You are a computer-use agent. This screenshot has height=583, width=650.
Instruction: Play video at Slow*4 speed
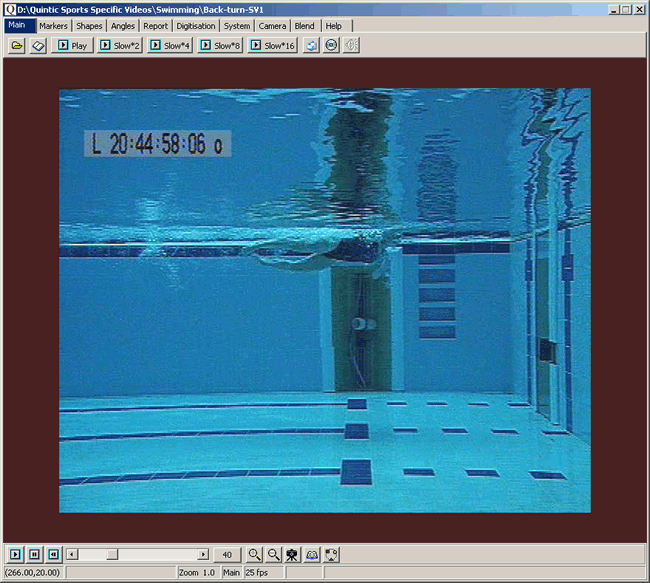click(x=170, y=45)
